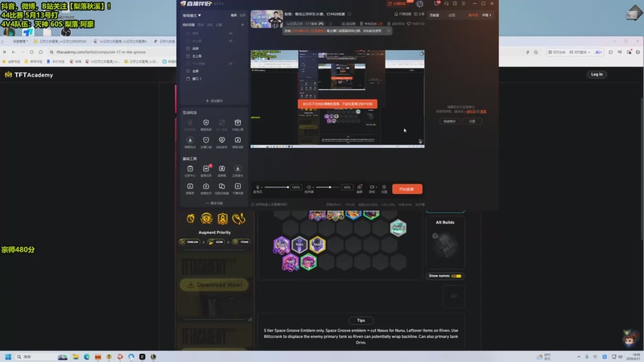Open the profile avatar in the streaming app title bar
The width and height of the screenshot is (644, 362).
tap(419, 4)
